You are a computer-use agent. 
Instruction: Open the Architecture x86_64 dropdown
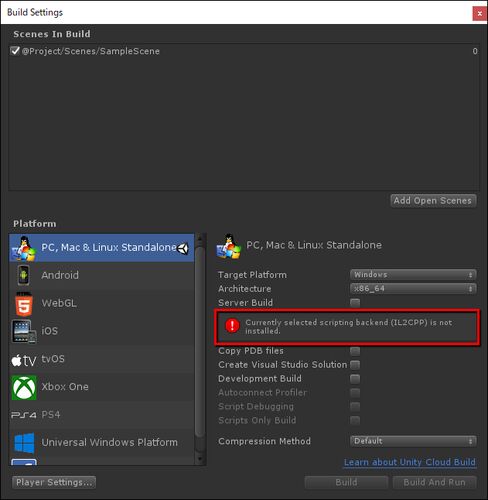click(x=413, y=289)
